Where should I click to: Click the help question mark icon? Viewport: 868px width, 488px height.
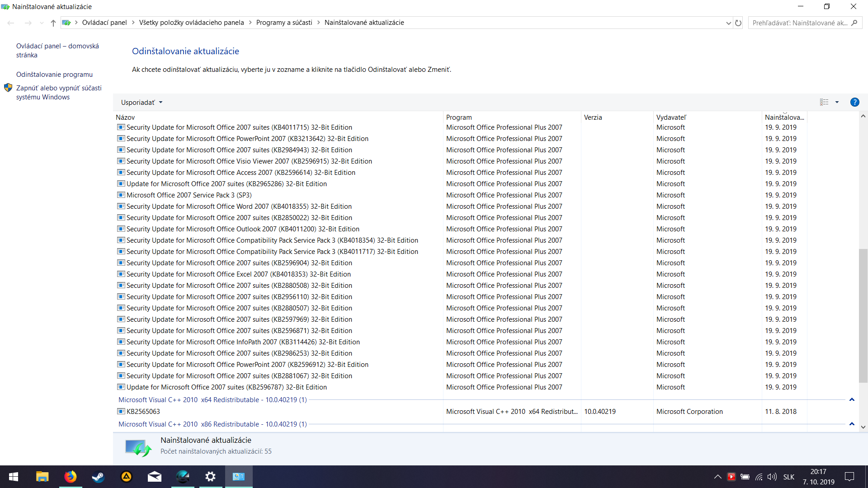click(x=854, y=102)
